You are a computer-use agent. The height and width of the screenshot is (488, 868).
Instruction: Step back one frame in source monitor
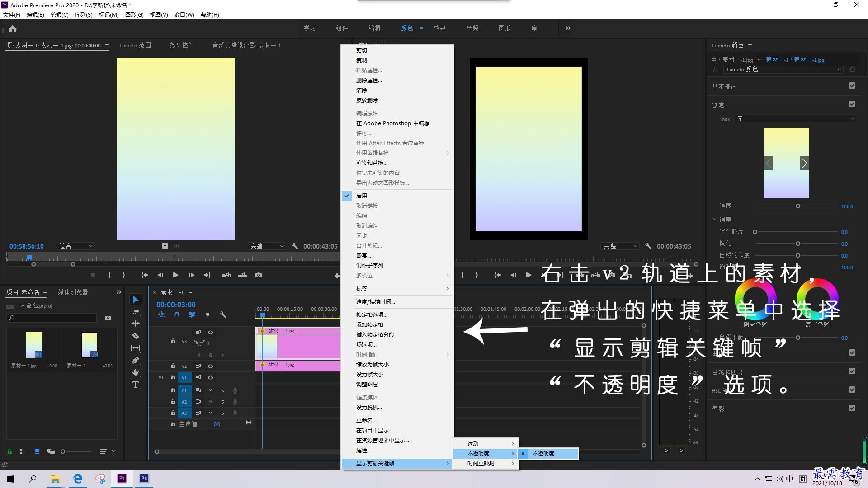(160, 275)
